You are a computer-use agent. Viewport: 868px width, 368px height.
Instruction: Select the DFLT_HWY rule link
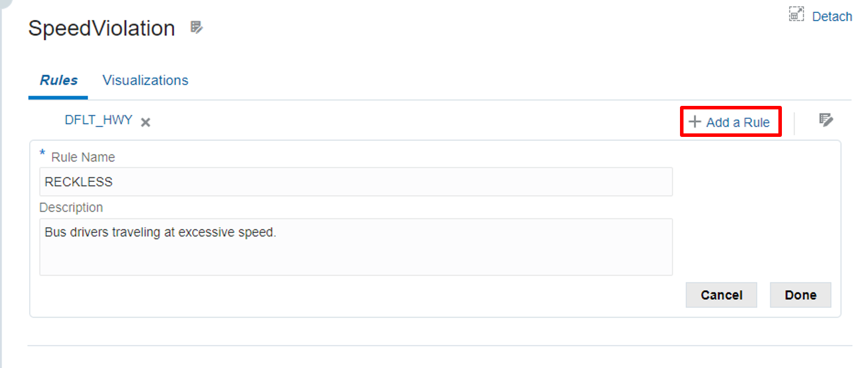tap(98, 121)
